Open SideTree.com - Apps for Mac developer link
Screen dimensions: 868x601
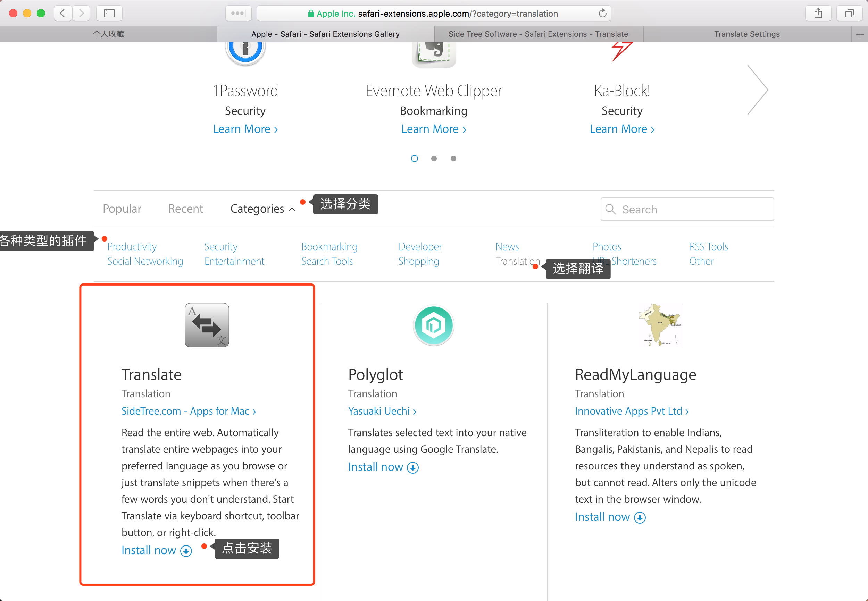(x=189, y=411)
